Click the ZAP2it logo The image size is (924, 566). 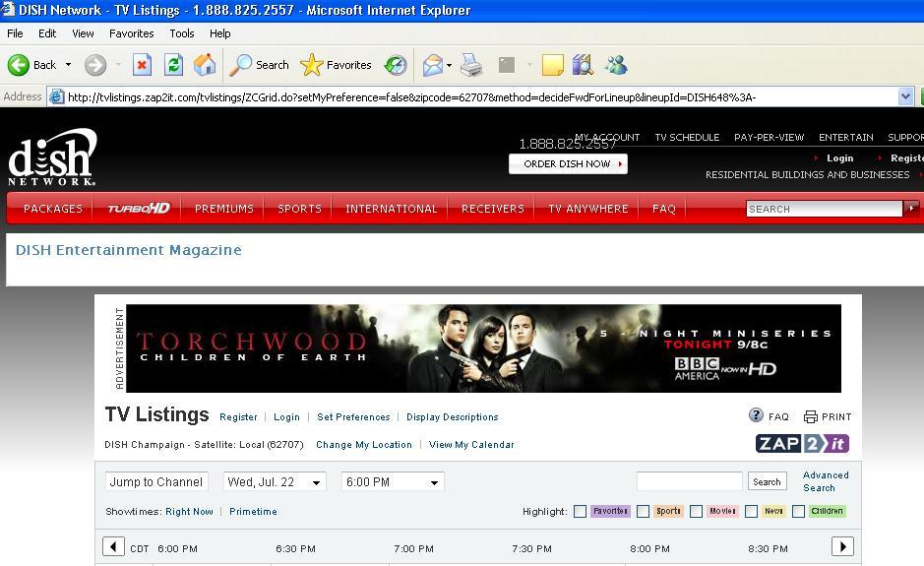802,443
